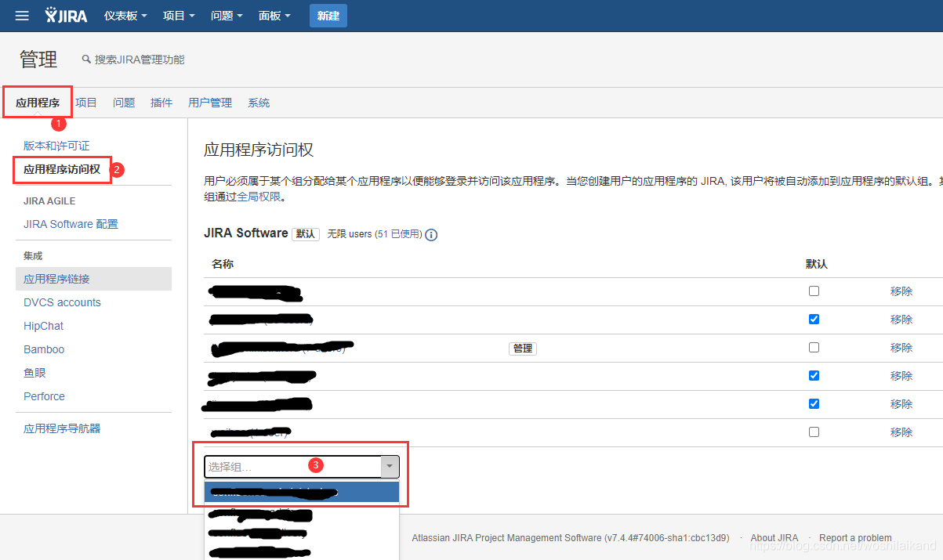Toggle default checkbox in the first group row
Image resolution: width=943 pixels, height=560 pixels.
point(814,291)
